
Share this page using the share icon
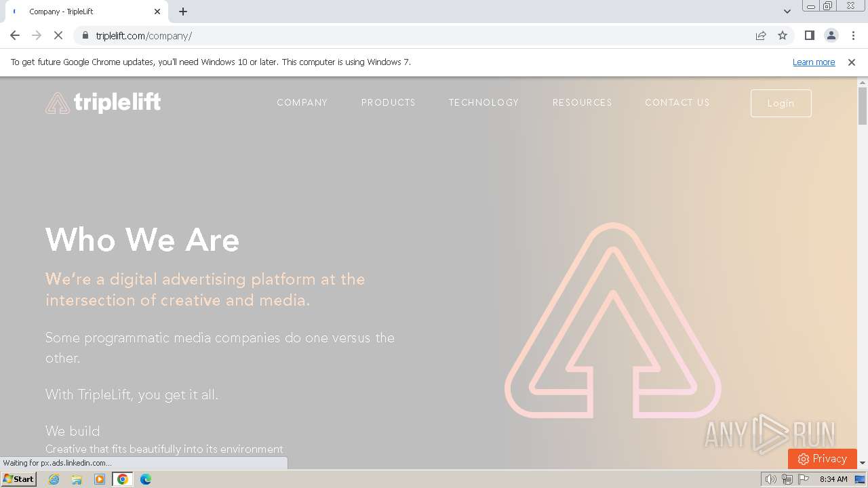point(761,36)
